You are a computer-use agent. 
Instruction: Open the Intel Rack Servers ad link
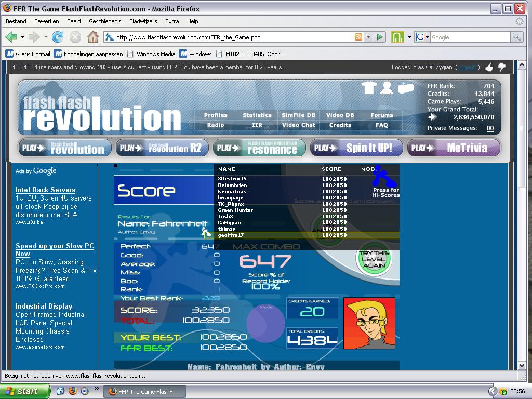click(46, 190)
